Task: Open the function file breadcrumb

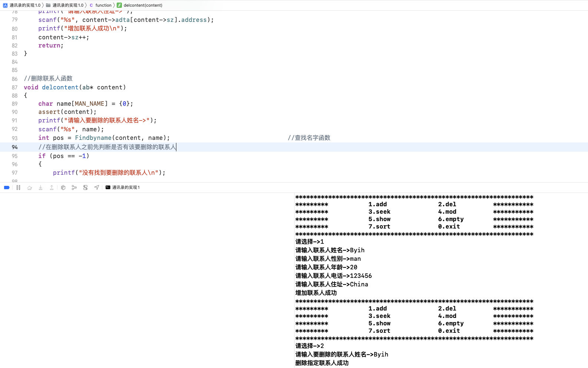Action: coord(103,5)
